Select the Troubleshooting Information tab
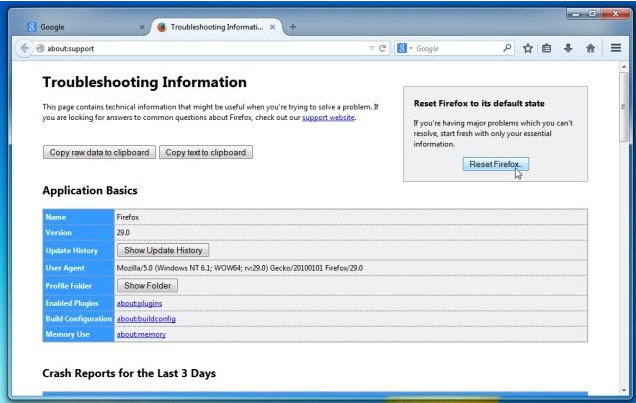This screenshot has width=636, height=403. tap(217, 27)
